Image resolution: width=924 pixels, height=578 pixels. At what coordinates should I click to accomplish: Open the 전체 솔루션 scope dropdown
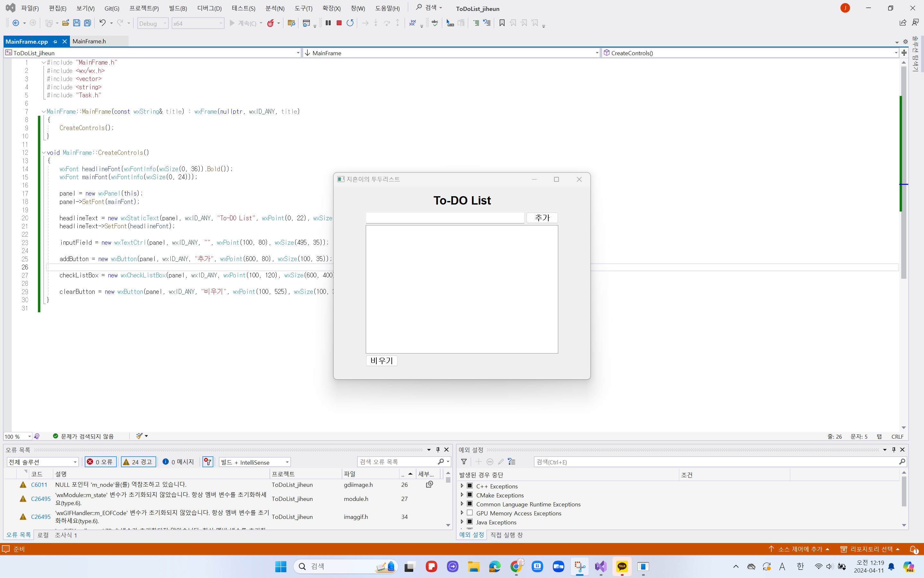[x=42, y=462]
